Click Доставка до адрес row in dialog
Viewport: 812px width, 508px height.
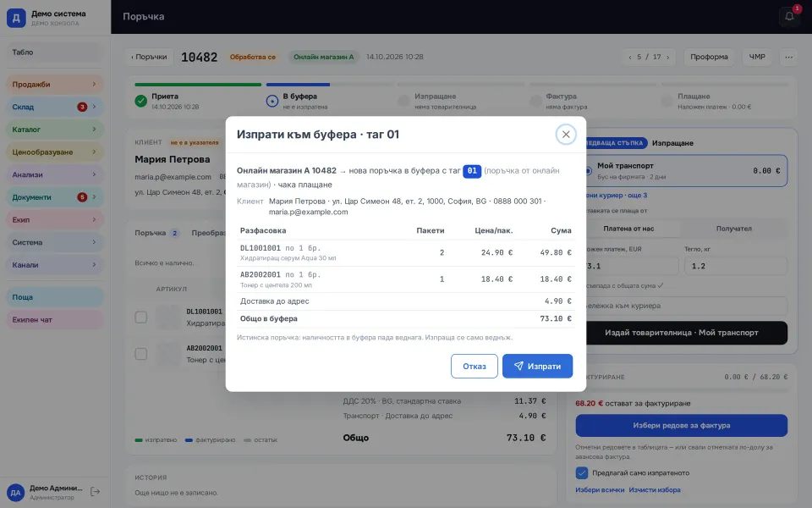point(406,301)
